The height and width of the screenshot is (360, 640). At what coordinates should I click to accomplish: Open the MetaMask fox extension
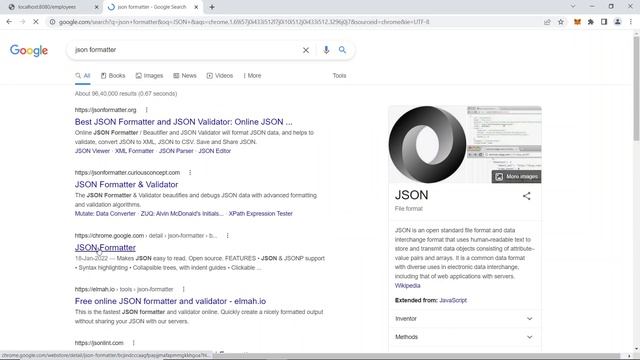tap(577, 22)
